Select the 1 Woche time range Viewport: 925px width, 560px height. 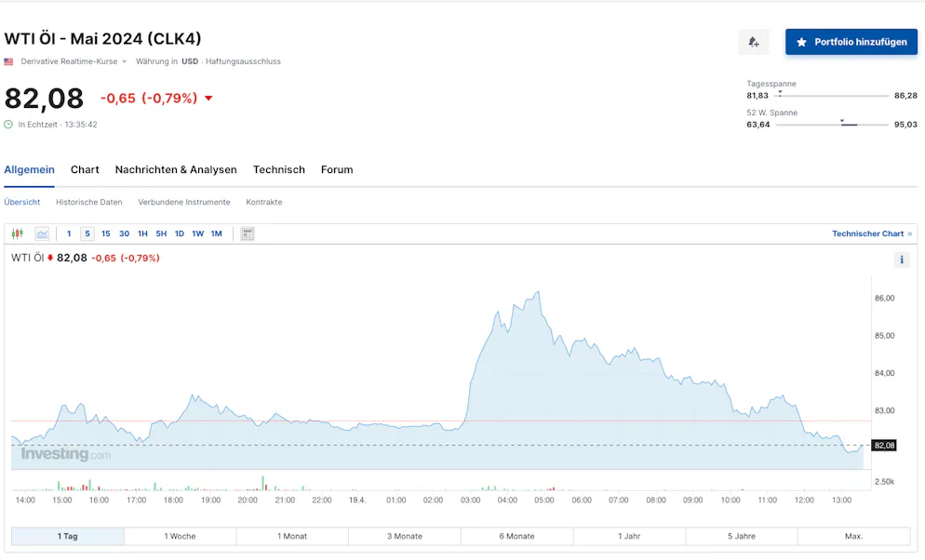(x=180, y=536)
